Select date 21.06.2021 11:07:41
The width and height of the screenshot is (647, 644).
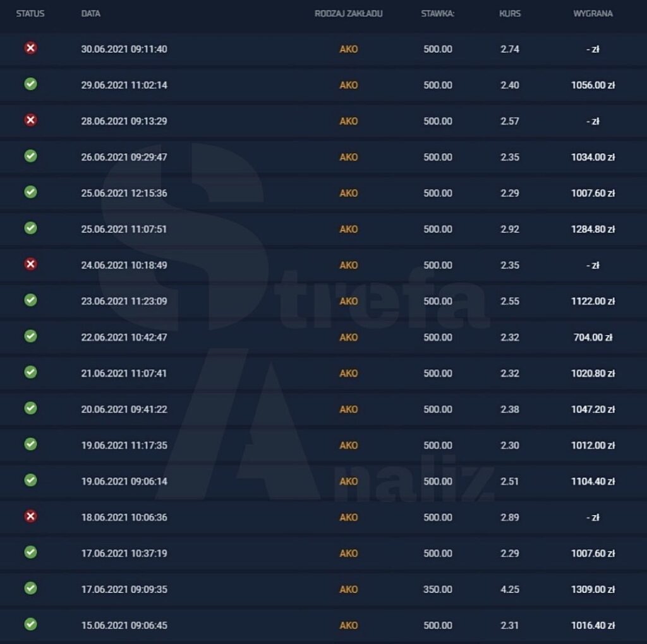[124, 373]
